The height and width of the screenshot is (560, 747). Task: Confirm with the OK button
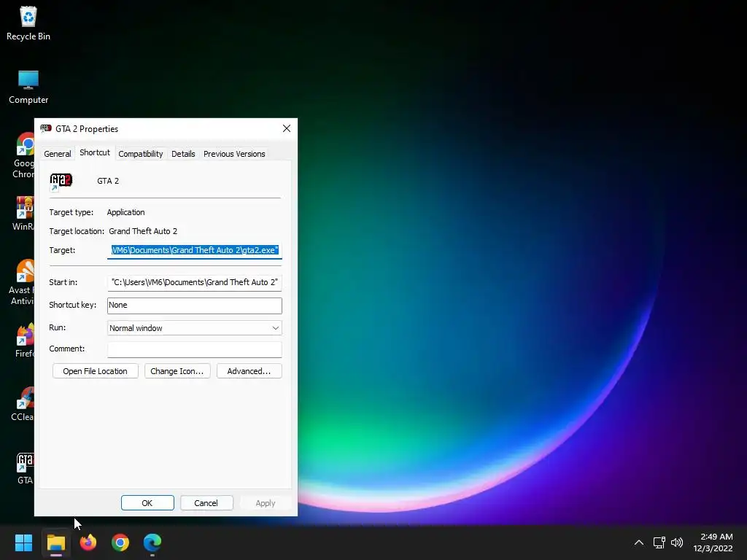pos(147,503)
